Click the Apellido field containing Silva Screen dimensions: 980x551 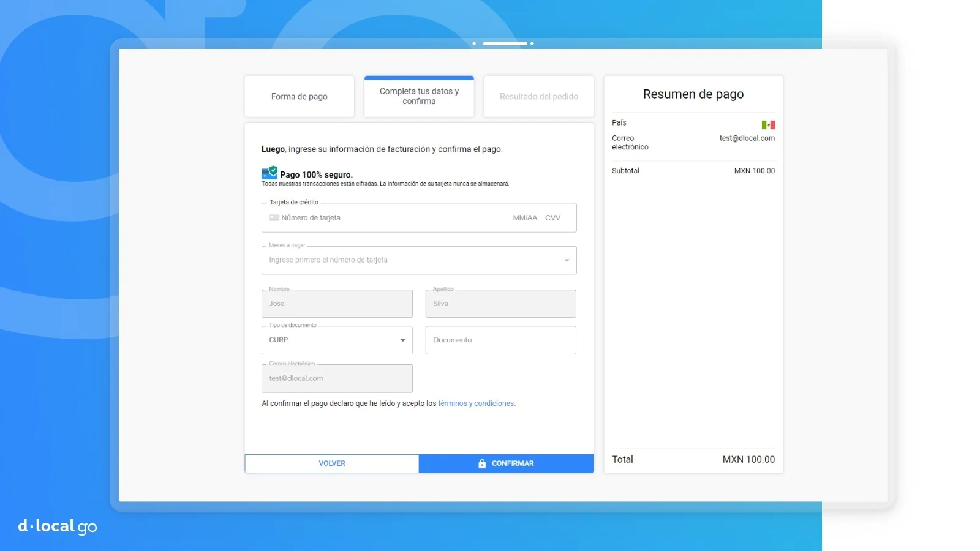click(500, 304)
